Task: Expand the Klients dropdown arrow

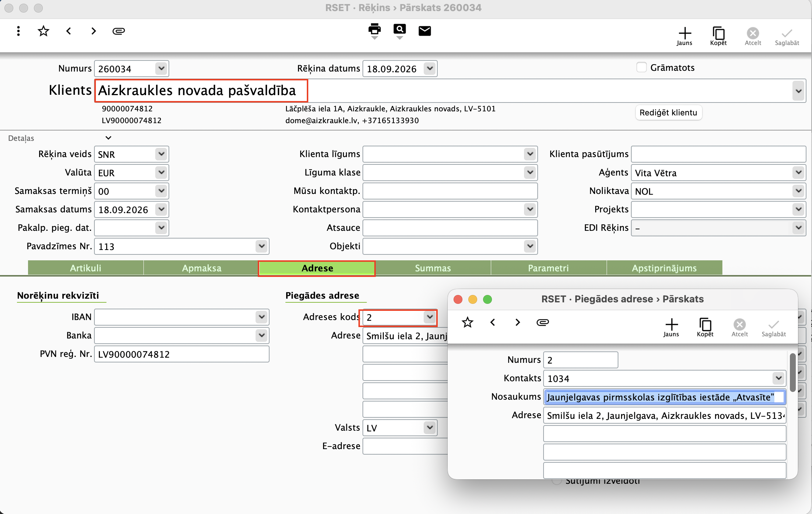Action: [x=798, y=91]
